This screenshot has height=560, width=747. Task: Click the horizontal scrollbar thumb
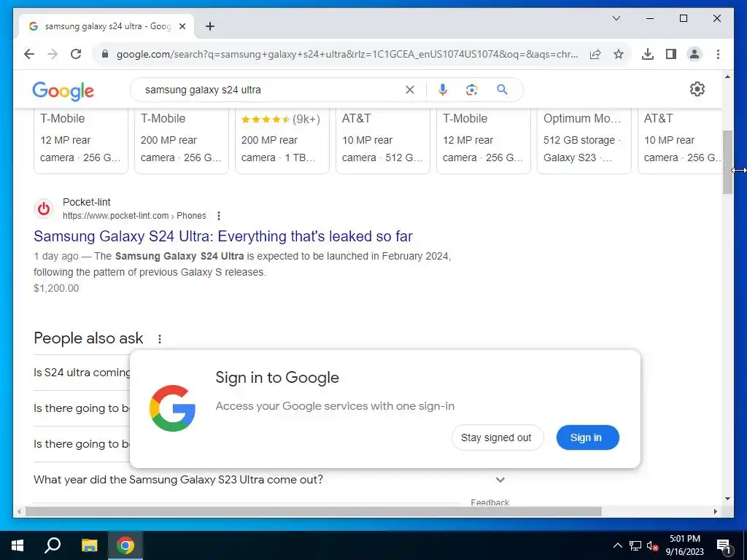pyautogui.click(x=314, y=511)
